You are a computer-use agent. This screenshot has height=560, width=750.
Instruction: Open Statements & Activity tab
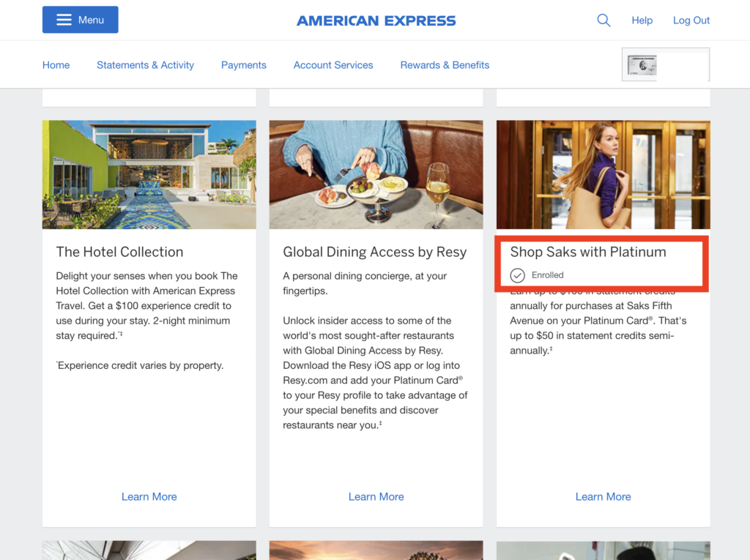(x=146, y=65)
